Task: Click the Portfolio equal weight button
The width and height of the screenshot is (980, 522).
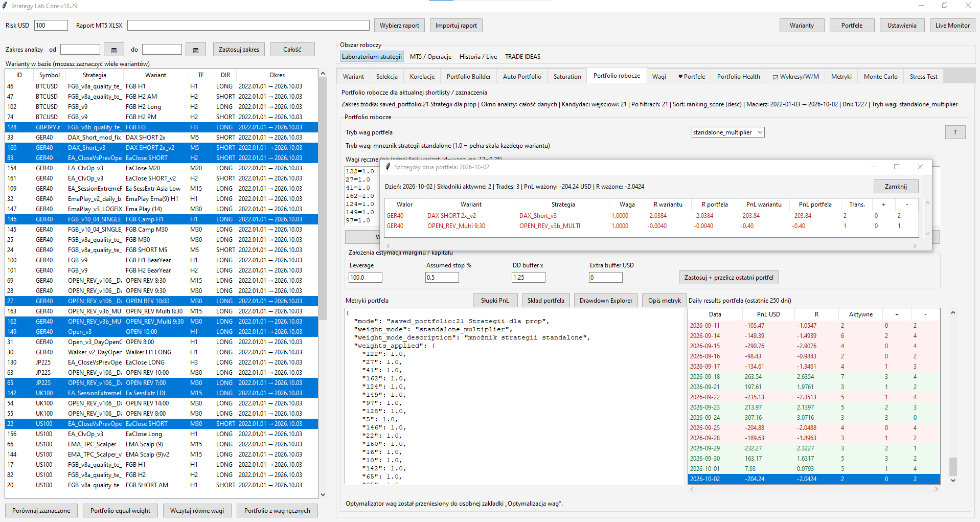Action: point(120,511)
